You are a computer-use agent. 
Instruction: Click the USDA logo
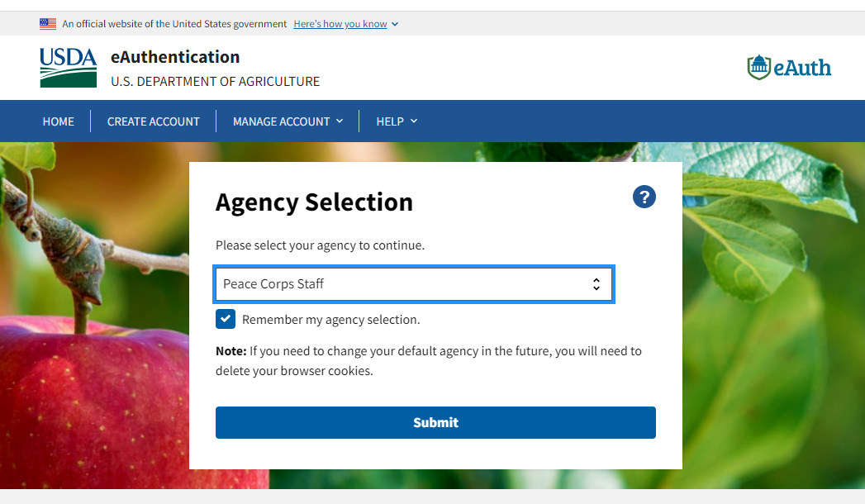click(x=68, y=67)
